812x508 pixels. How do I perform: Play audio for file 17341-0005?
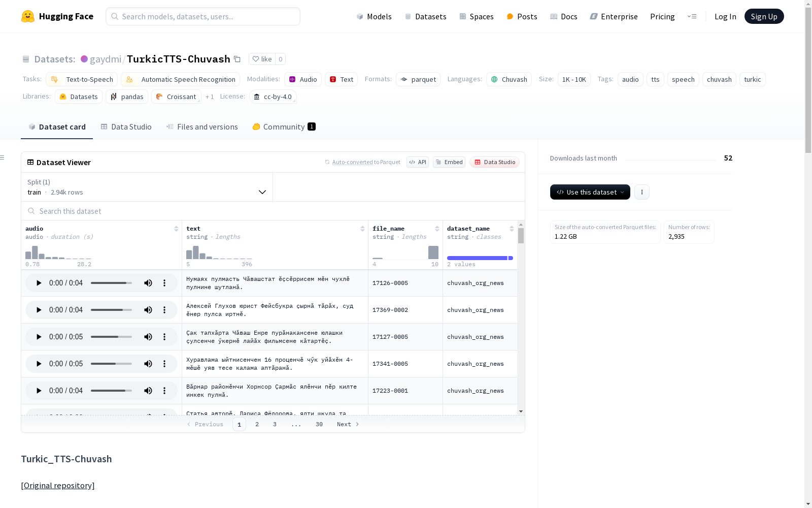(39, 364)
